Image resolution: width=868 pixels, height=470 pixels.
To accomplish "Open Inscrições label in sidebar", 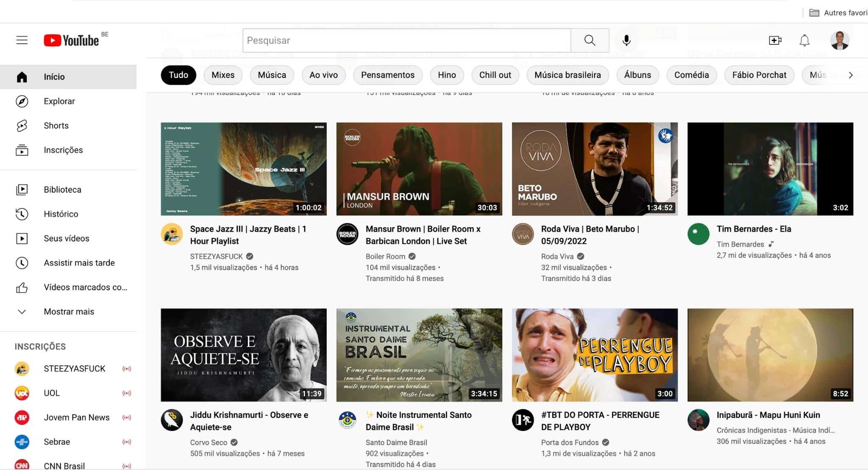I will click(63, 150).
